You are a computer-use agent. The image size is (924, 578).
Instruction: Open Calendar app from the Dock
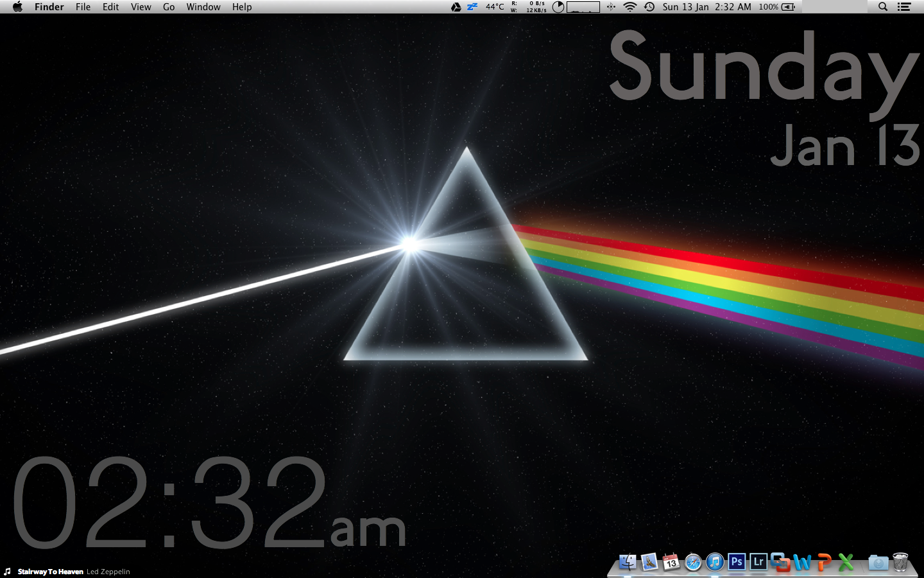pyautogui.click(x=671, y=563)
